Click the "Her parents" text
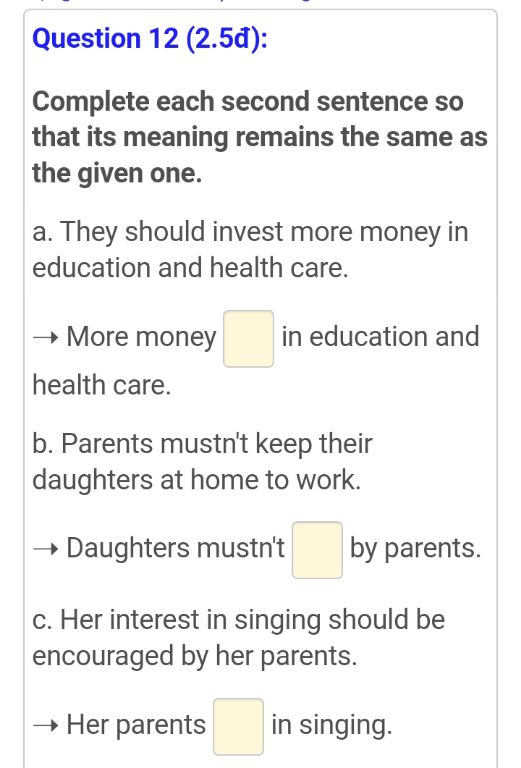 pyautogui.click(x=136, y=725)
